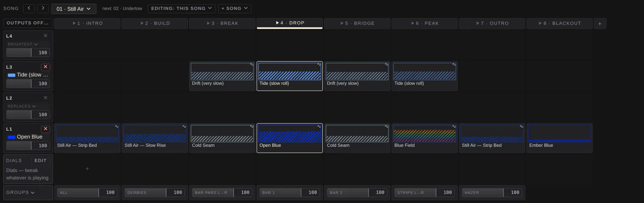Open the EDITING: THIS SONG dropdown
This screenshot has height=203, width=644.
point(182,8)
